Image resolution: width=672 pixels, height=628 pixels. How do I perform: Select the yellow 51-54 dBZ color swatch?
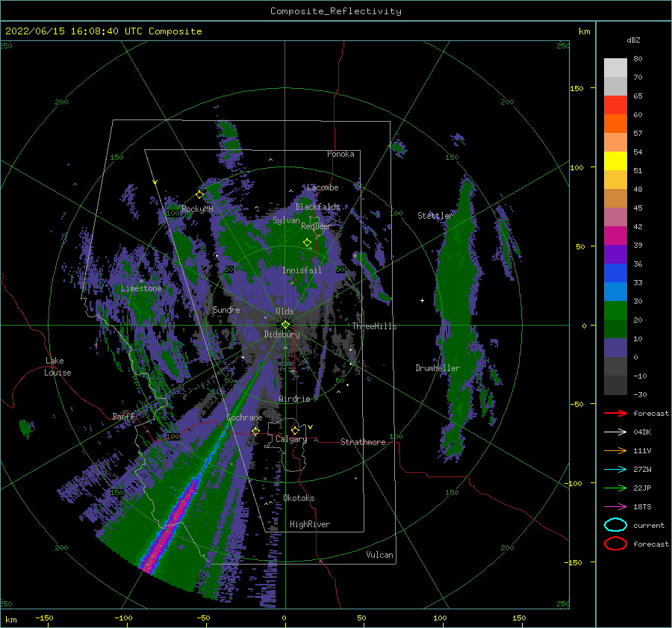615,161
